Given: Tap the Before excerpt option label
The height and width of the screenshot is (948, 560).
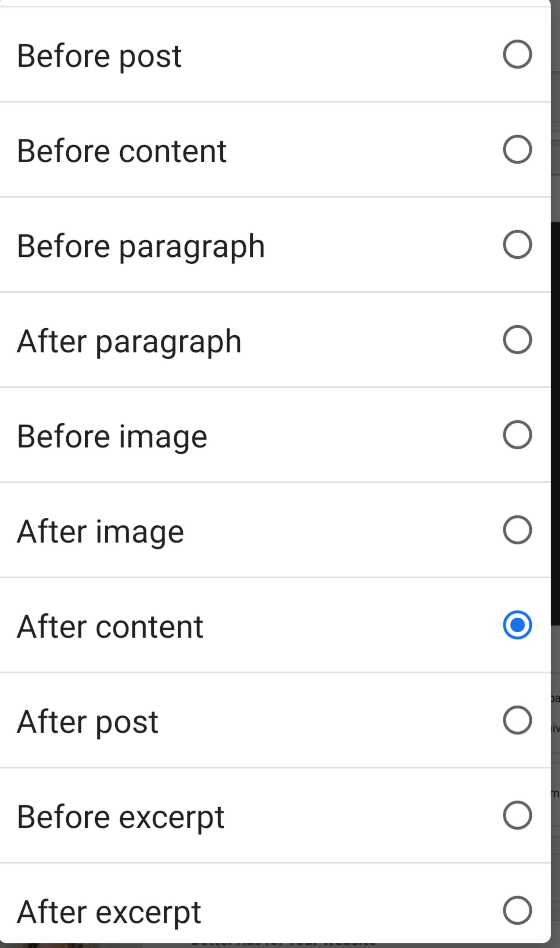Looking at the screenshot, I should (x=121, y=818).
